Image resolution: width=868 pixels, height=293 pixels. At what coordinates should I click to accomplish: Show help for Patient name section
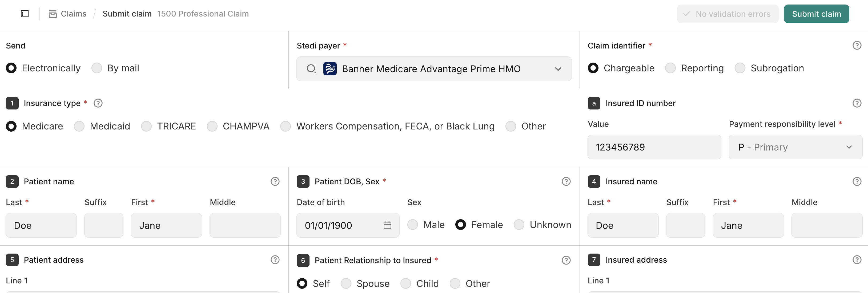pos(275,181)
